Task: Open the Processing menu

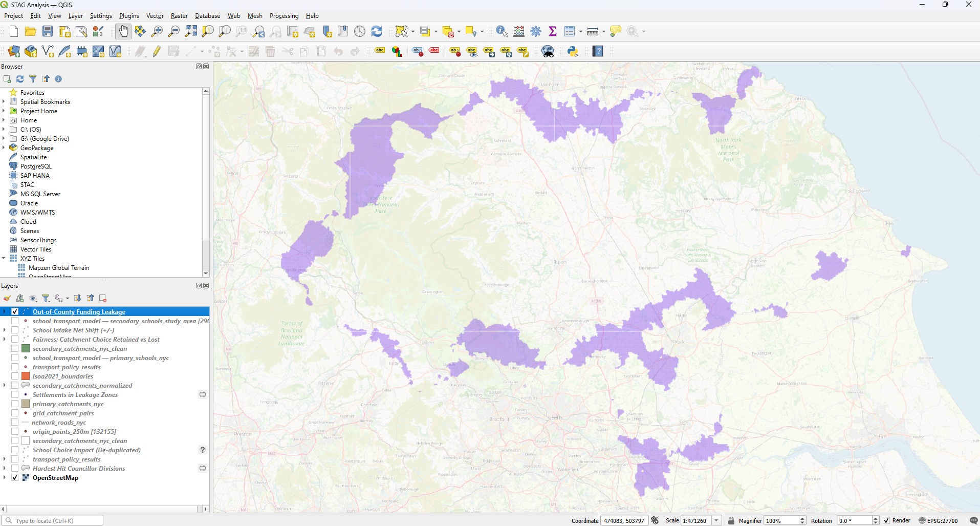Action: tap(284, 16)
